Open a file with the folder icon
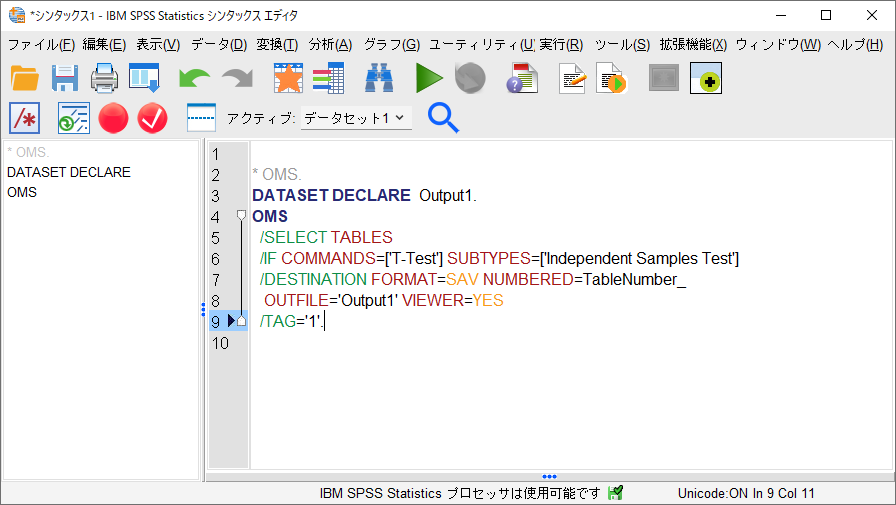The height and width of the screenshot is (505, 896). (25, 78)
